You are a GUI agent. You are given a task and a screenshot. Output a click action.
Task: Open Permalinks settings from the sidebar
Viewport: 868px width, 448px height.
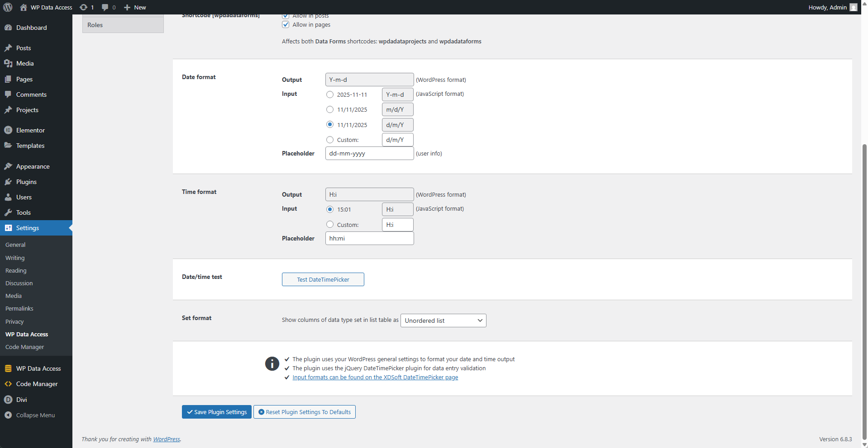[19, 308]
